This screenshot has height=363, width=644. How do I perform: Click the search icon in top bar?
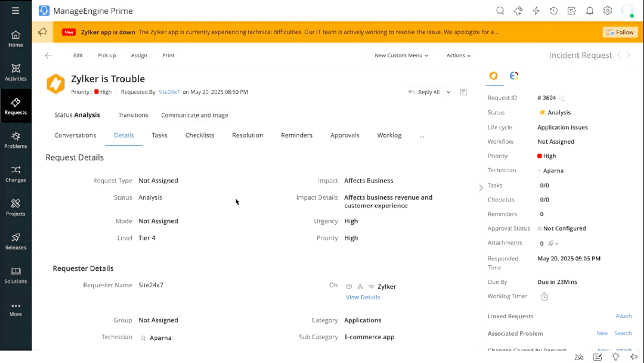(x=500, y=11)
